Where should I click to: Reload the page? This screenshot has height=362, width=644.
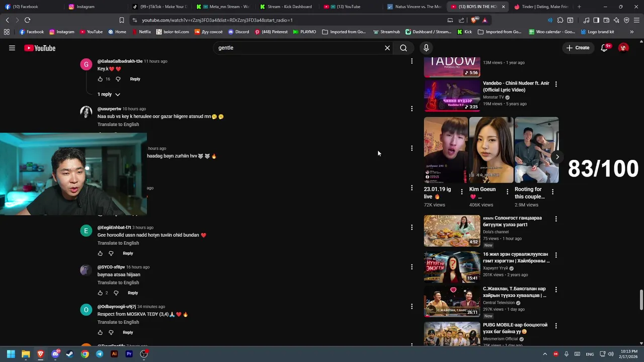tap(27, 20)
